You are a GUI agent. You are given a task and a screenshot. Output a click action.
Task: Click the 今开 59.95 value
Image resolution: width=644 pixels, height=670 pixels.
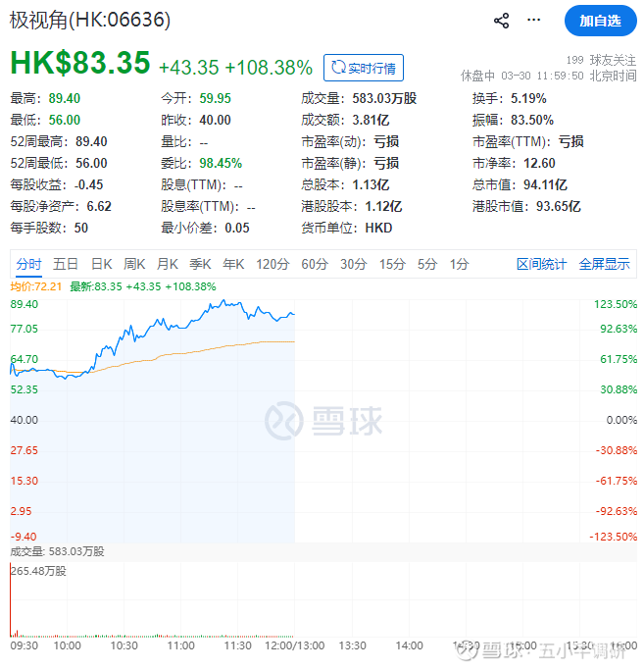215,98
